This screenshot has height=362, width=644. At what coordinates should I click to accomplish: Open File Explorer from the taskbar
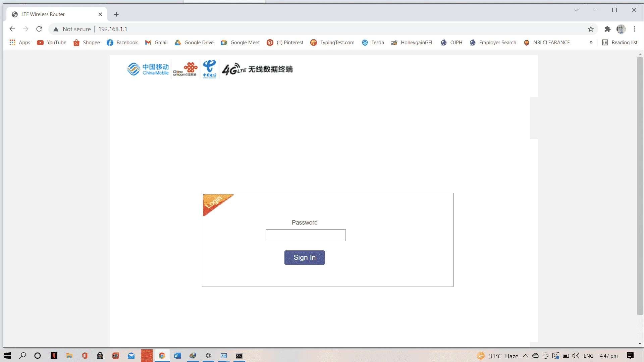[x=69, y=356]
